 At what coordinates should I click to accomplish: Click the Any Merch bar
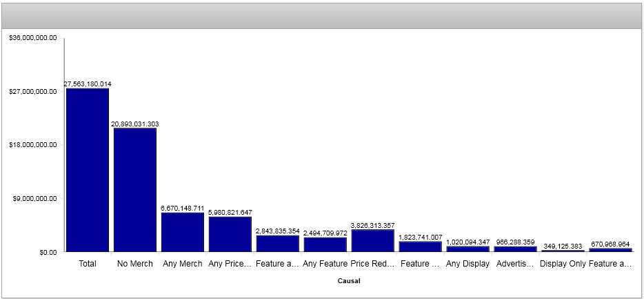(183, 232)
